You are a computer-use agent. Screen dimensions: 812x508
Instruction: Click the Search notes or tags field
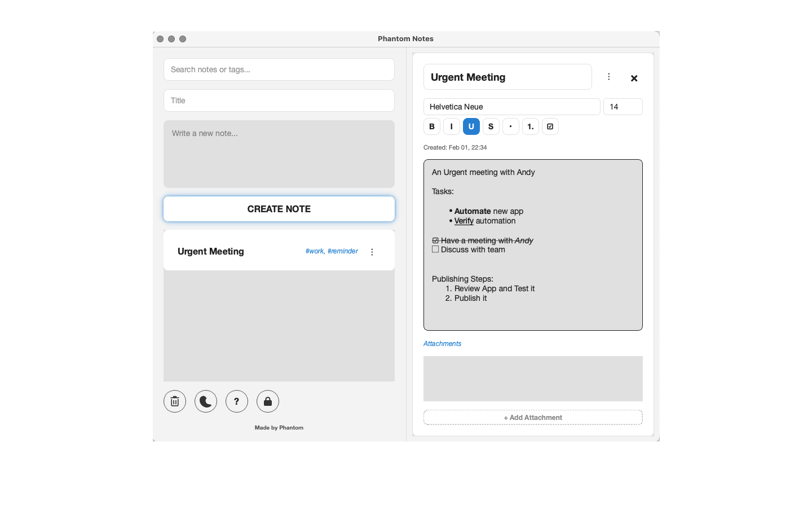279,69
